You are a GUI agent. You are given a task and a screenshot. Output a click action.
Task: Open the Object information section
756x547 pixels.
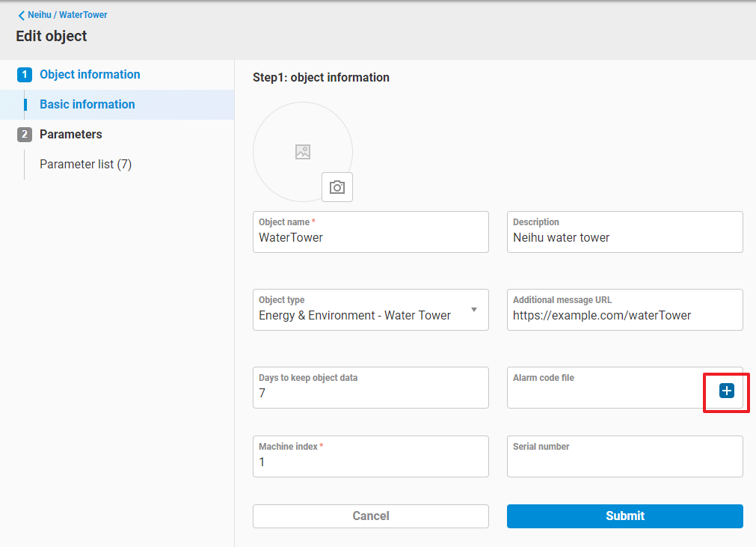coord(90,75)
